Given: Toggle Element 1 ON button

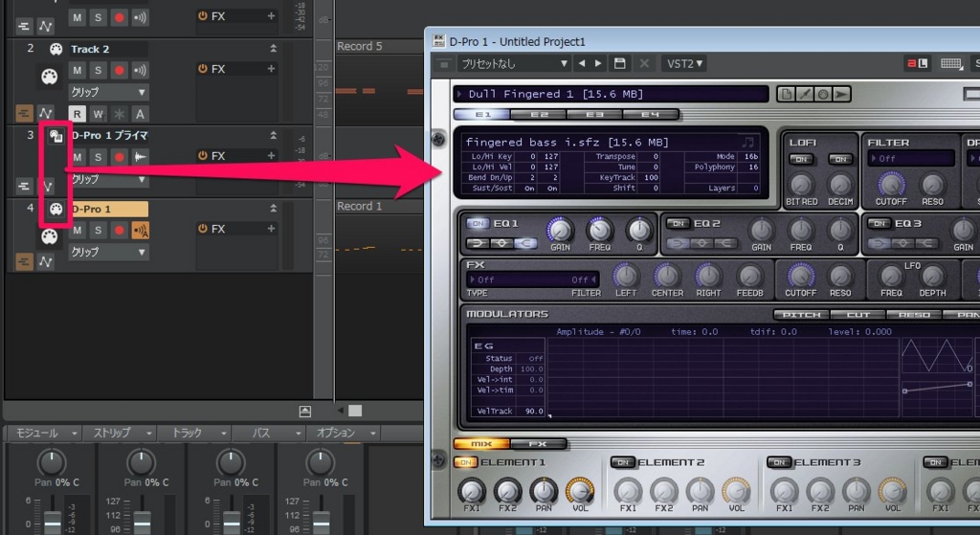Looking at the screenshot, I should pyautogui.click(x=465, y=462).
